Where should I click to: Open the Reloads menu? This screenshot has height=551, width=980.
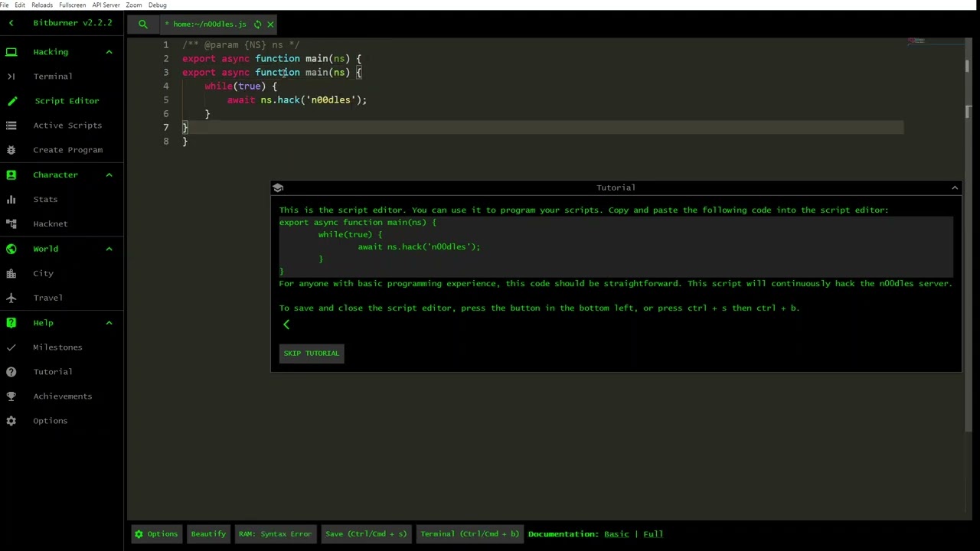pyautogui.click(x=42, y=5)
